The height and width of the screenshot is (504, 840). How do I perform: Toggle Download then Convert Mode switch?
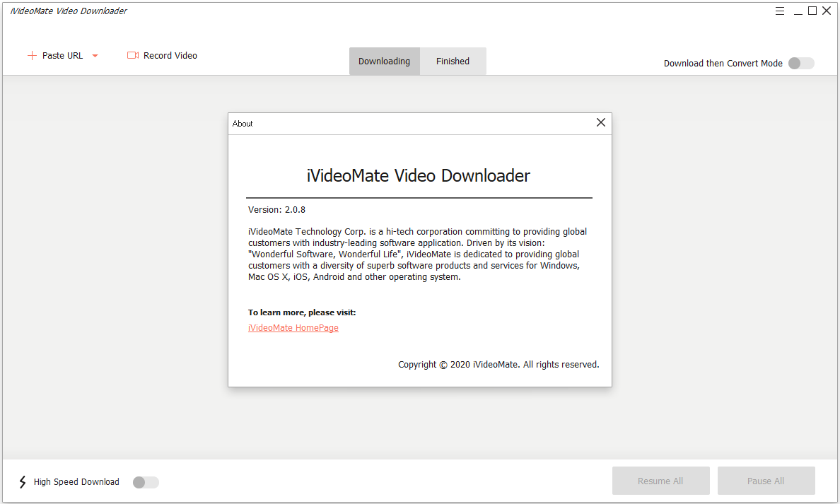pyautogui.click(x=801, y=63)
